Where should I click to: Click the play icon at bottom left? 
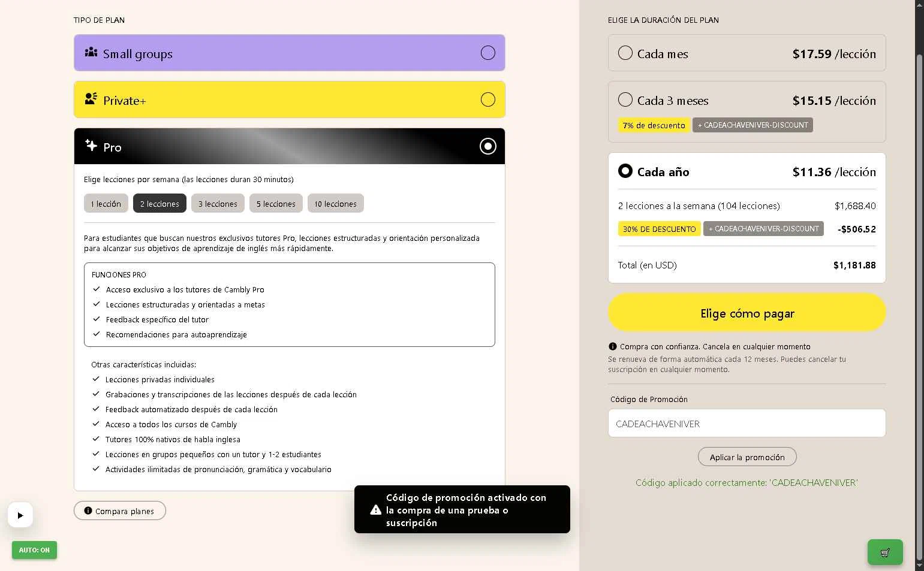(20, 515)
